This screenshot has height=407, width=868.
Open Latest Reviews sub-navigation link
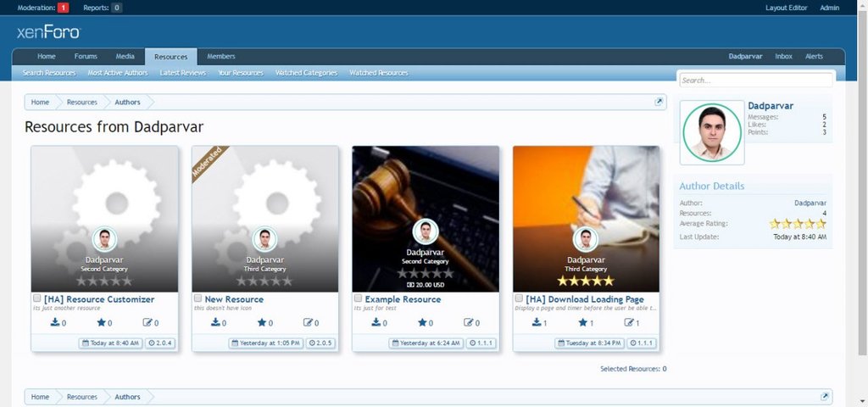point(182,73)
